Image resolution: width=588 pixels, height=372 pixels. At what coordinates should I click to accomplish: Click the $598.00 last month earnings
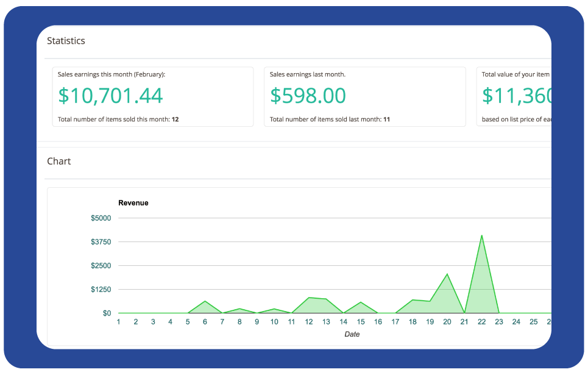[308, 96]
